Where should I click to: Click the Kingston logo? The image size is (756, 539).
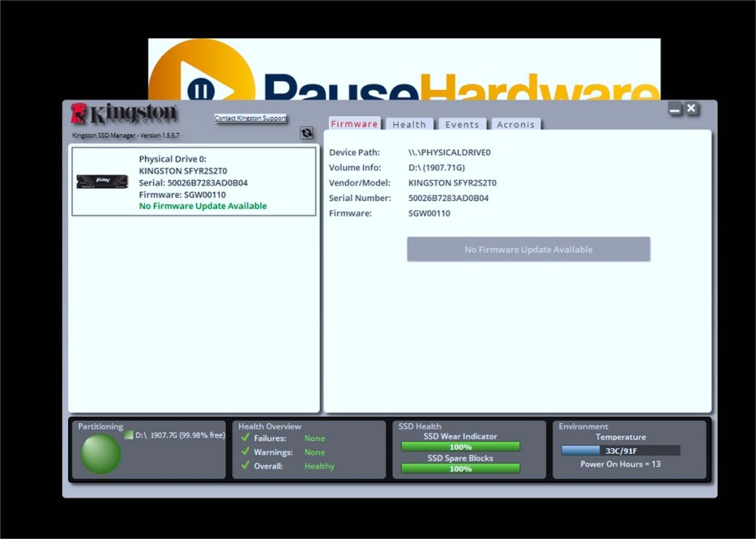(124, 114)
